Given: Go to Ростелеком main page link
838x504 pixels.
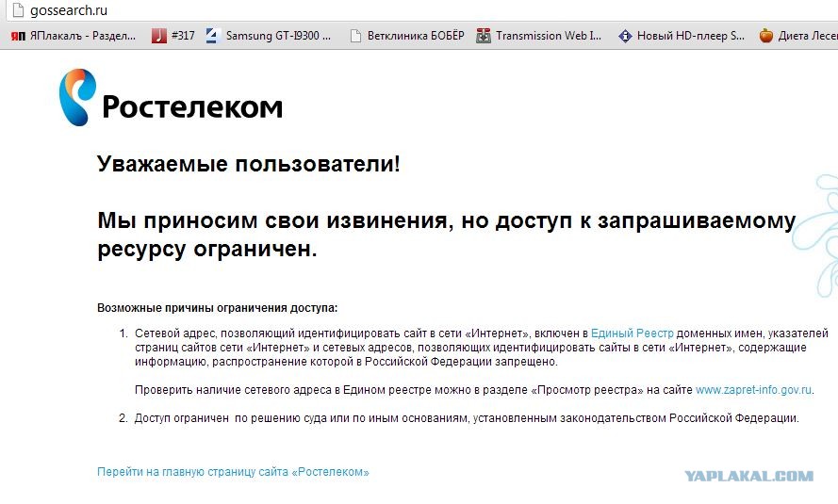Looking at the screenshot, I should [x=233, y=472].
